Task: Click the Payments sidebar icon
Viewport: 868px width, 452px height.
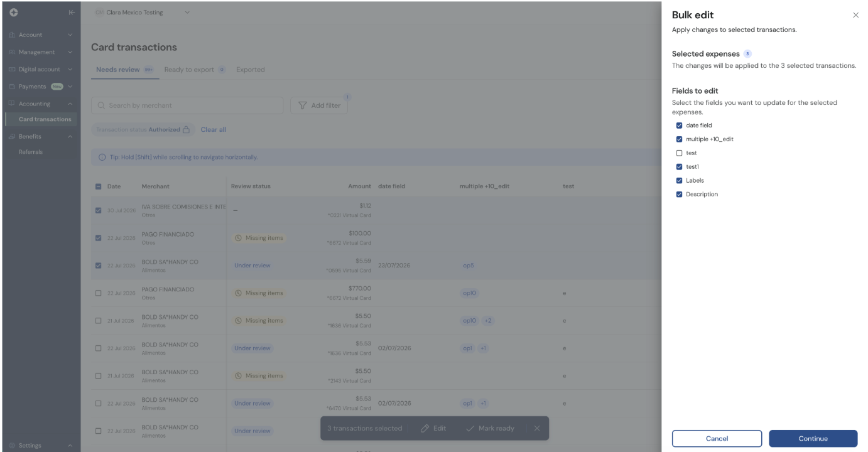Action: point(12,87)
